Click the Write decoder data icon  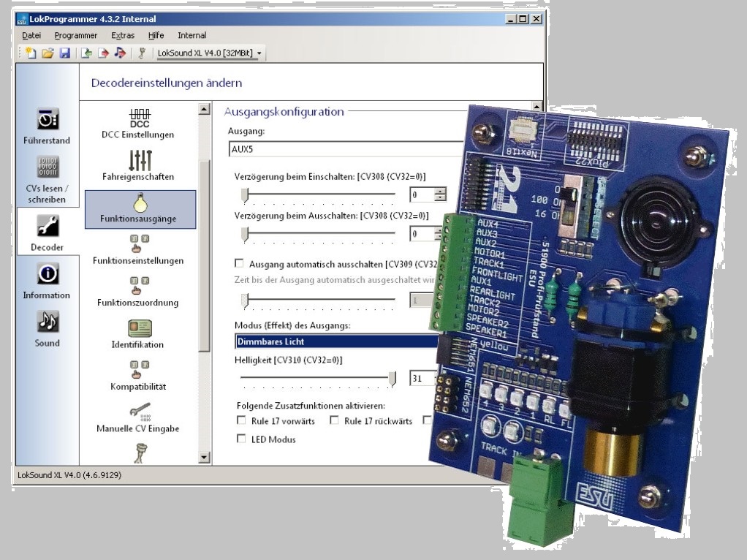(103, 53)
